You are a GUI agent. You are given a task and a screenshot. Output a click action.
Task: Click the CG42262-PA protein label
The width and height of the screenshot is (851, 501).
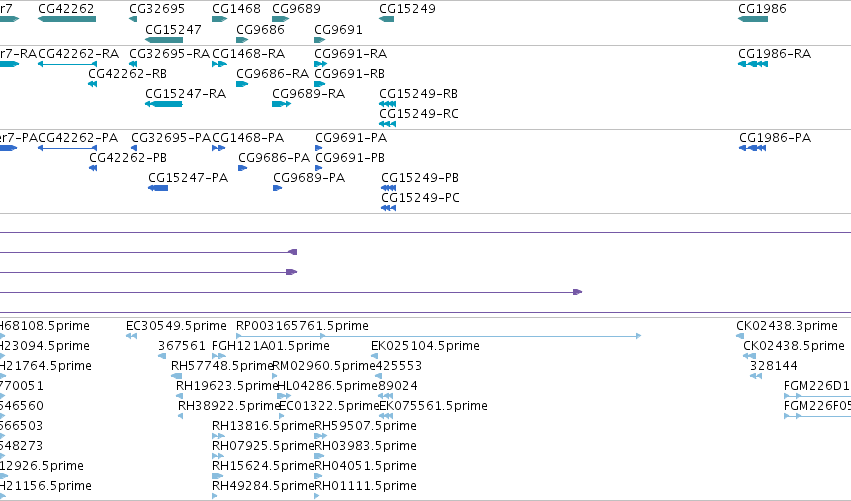point(78,138)
